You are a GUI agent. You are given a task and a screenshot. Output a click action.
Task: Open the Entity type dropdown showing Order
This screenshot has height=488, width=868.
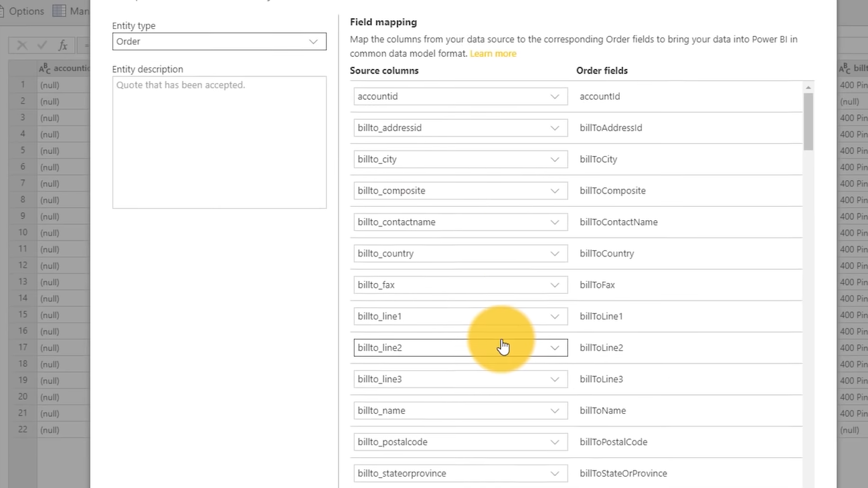tap(219, 42)
